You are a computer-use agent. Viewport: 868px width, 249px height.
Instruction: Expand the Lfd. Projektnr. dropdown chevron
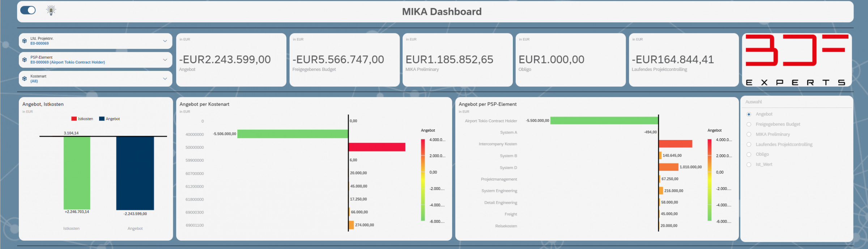[x=165, y=41]
